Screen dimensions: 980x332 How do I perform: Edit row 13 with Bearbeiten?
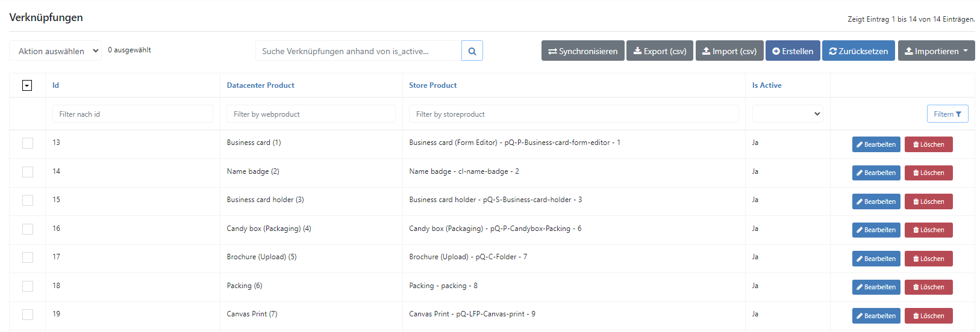876,144
